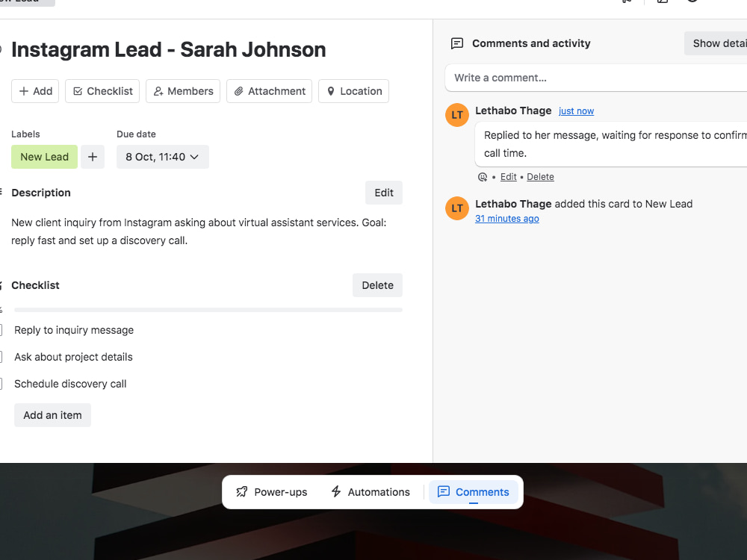Click Lethabo Thage name in the comment
Viewport: 747px width, 560px height.
tap(513, 111)
